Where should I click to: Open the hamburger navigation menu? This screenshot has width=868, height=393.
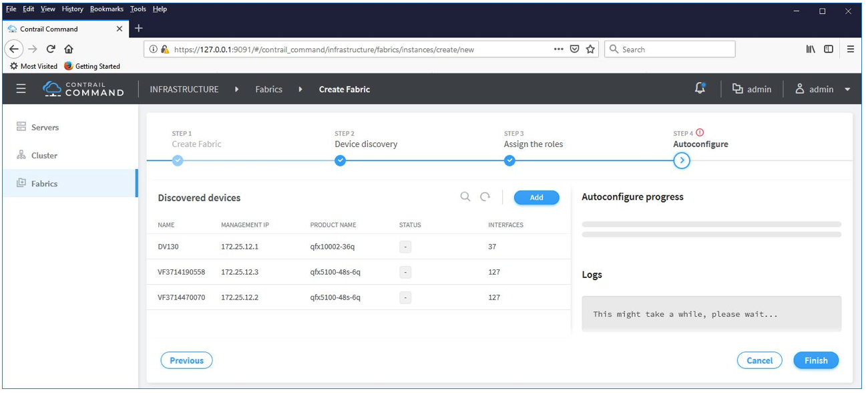(21, 89)
